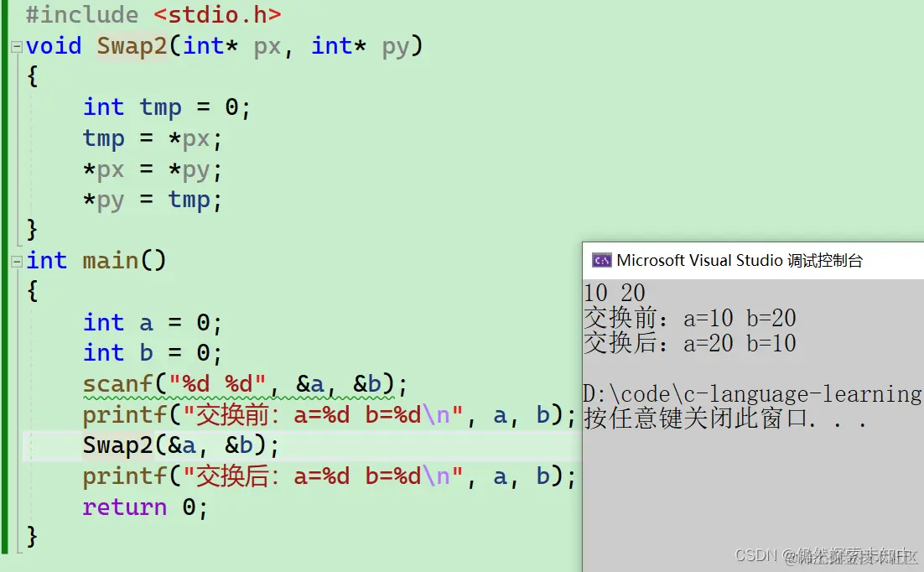Click the debug console window icon

pyautogui.click(x=602, y=260)
